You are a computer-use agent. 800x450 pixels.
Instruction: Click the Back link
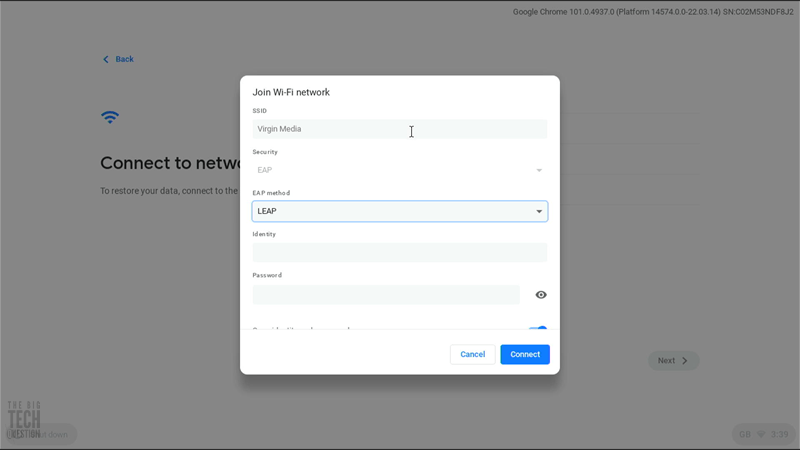[x=118, y=59]
